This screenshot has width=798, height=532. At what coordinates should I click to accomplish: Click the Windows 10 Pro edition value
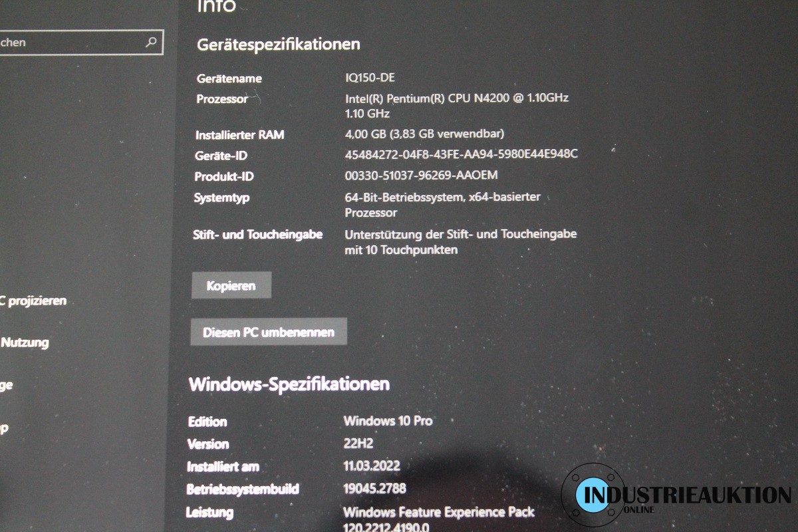[388, 421]
